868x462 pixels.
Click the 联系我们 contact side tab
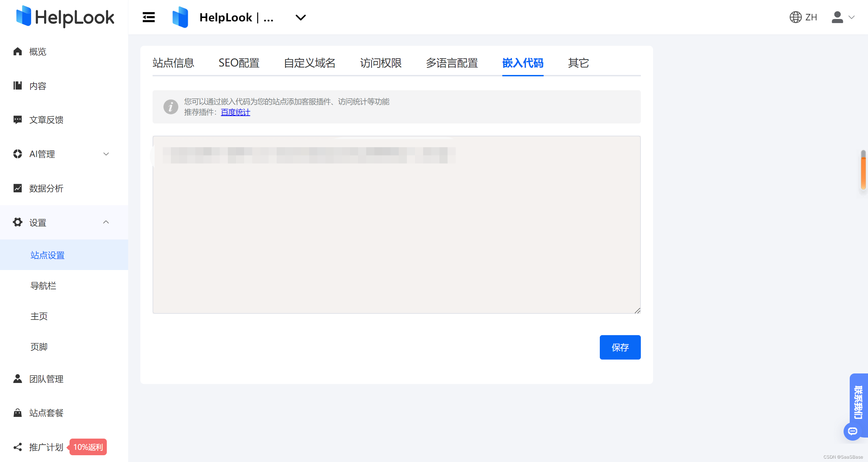point(859,402)
